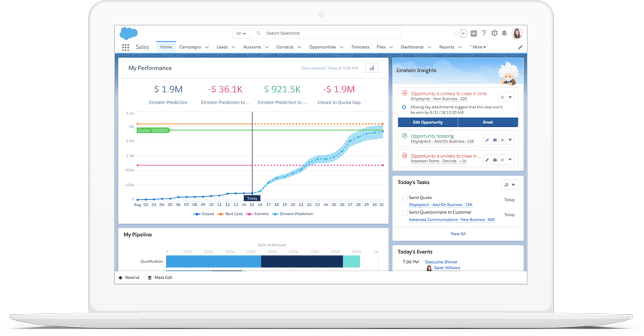Image resolution: width=644 pixels, height=336 pixels.
Task: Click the teal Qualification bar segment
Action: (352, 262)
